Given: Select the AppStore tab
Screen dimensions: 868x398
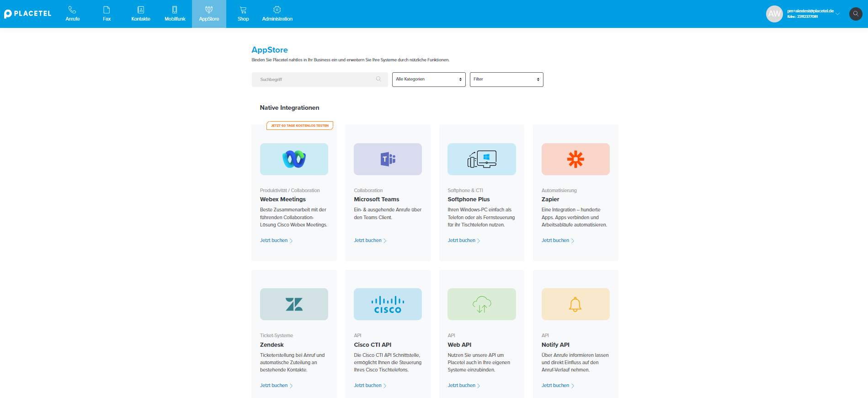Looking at the screenshot, I should coord(209,14).
